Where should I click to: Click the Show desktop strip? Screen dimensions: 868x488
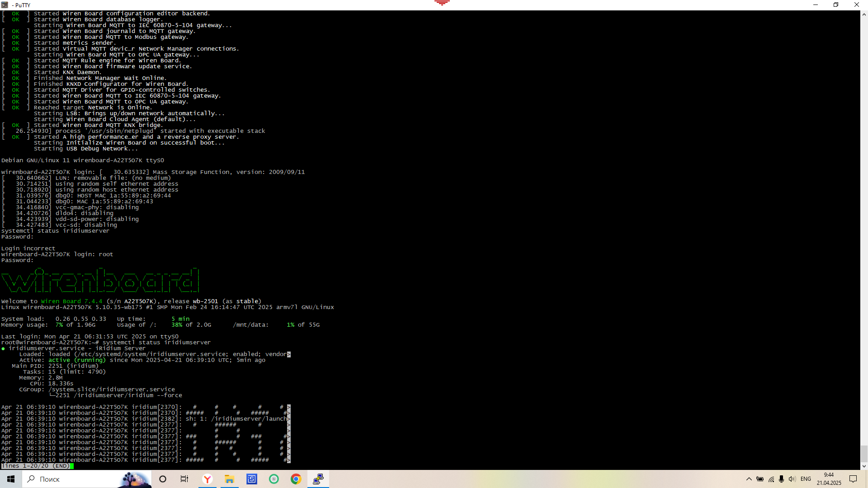pos(866,479)
